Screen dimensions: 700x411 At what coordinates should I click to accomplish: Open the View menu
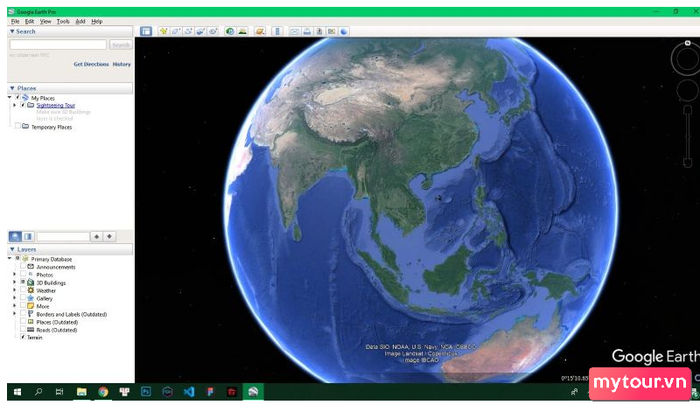coord(45,21)
